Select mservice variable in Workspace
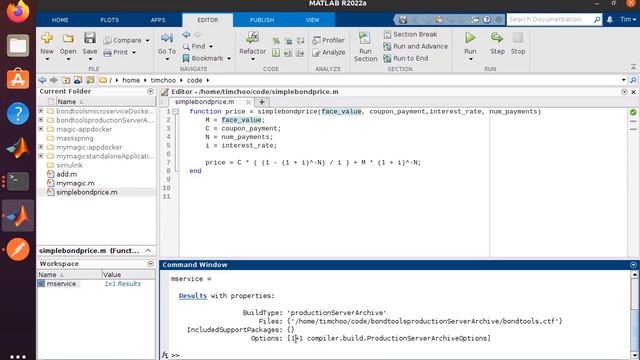 click(61, 283)
